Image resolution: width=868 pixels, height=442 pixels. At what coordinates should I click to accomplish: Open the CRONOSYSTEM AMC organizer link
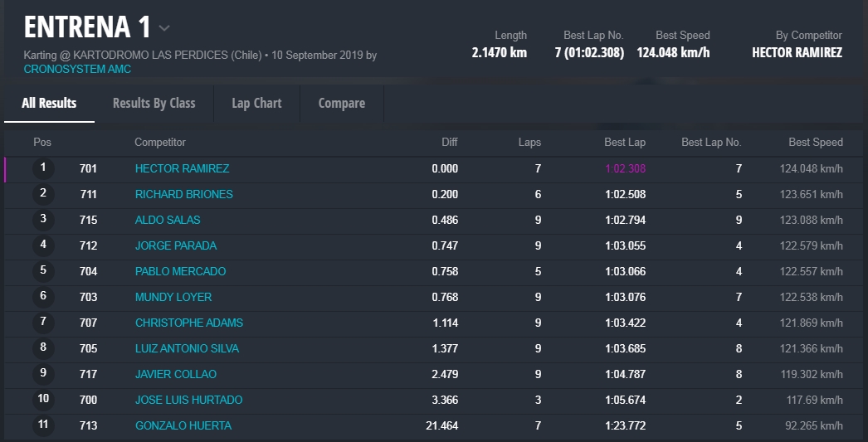click(x=77, y=69)
